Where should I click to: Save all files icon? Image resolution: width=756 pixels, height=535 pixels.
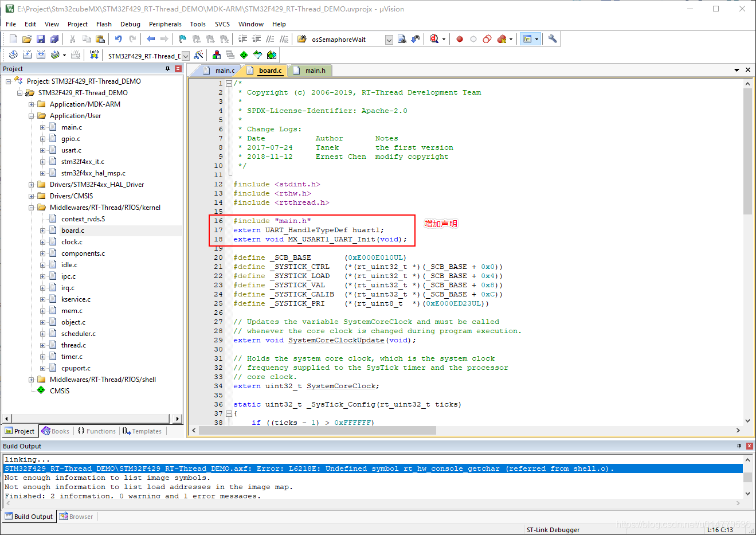coord(54,39)
